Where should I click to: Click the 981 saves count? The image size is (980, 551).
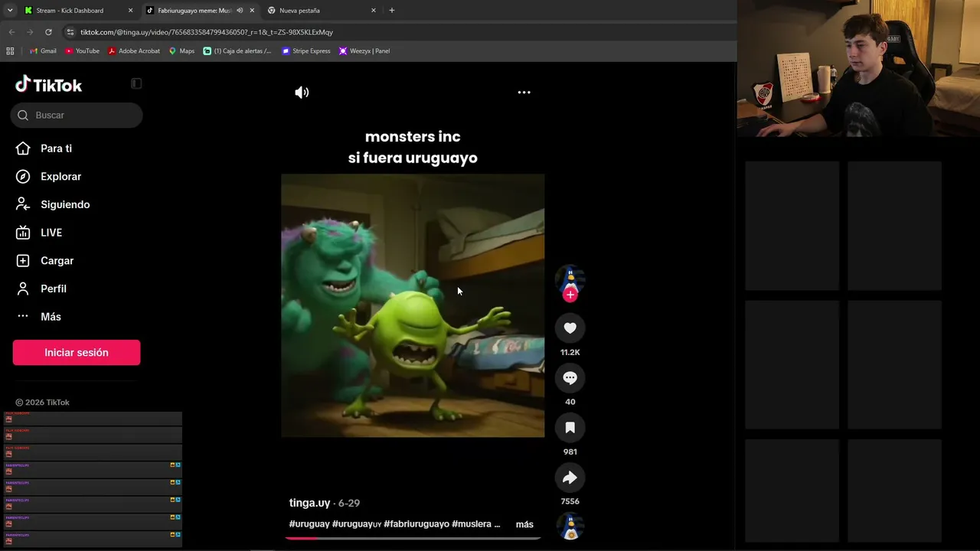(570, 452)
